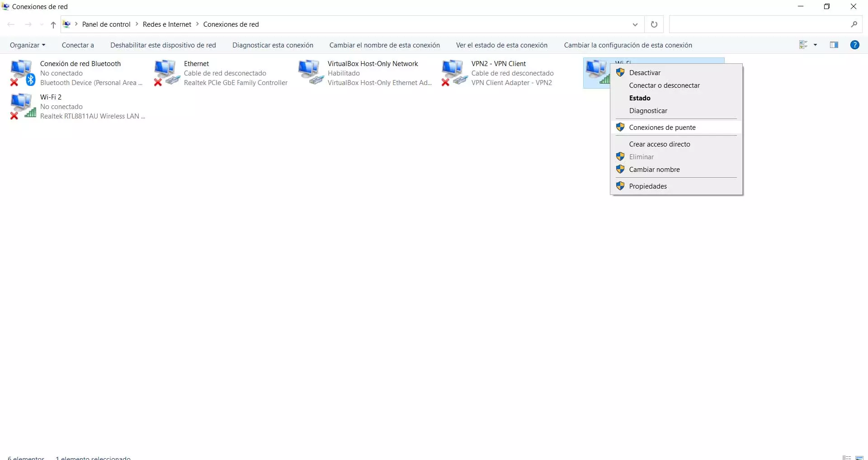This screenshot has height=460, width=868.
Task: Select the VirtualBox Host-Only Network adapter icon
Action: click(x=311, y=73)
